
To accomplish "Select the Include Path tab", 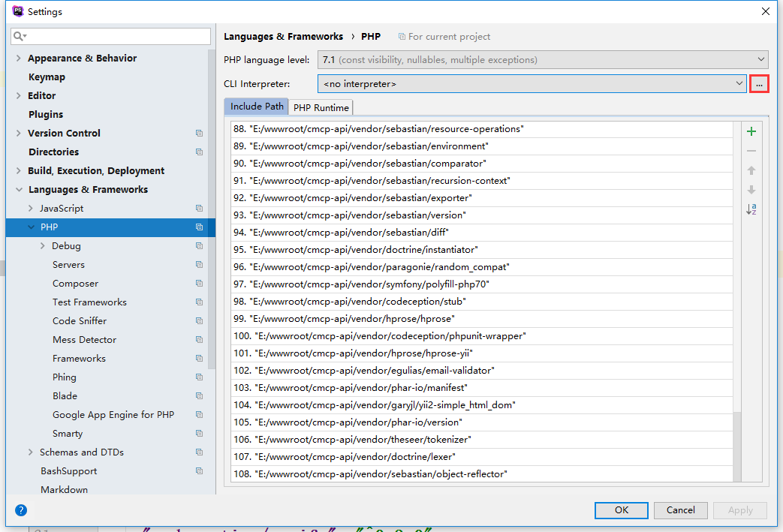I will pos(257,107).
